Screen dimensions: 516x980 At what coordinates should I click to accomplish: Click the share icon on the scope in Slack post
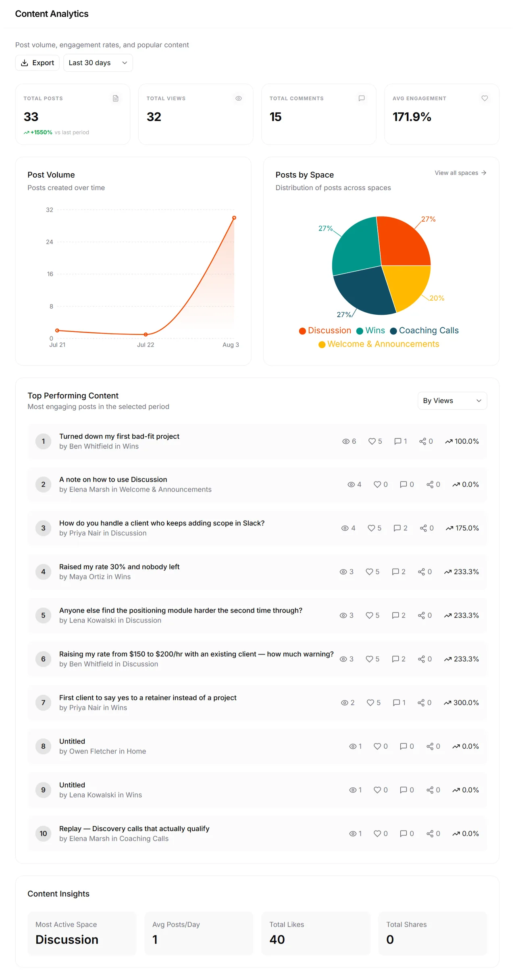click(x=423, y=528)
